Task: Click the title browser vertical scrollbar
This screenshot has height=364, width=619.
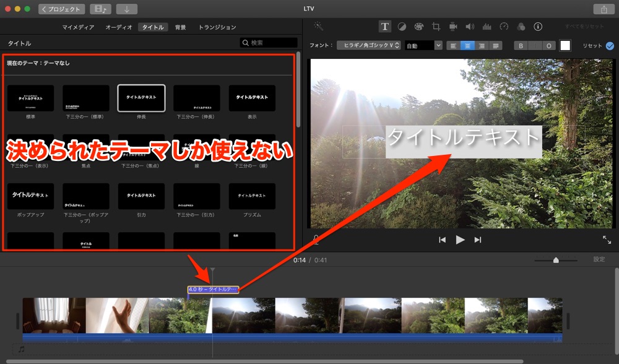Action: click(298, 90)
